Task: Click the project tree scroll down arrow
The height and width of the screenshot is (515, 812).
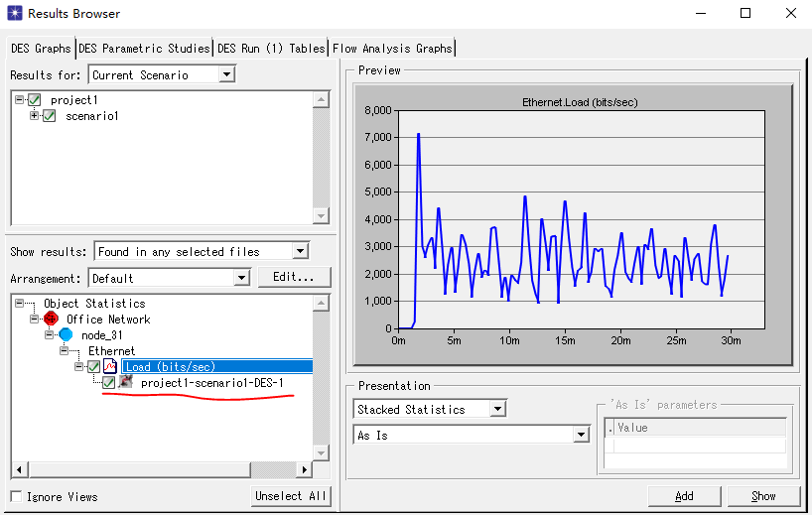Action: (321, 215)
